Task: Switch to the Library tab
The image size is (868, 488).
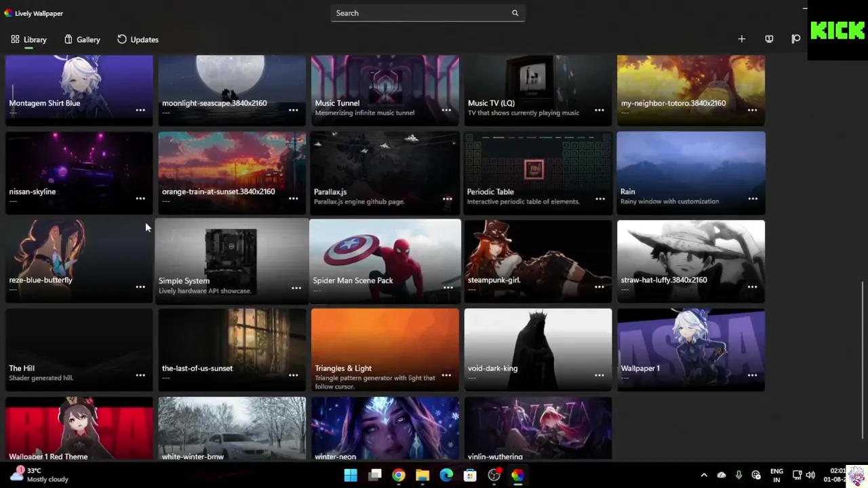Action: tap(28, 39)
